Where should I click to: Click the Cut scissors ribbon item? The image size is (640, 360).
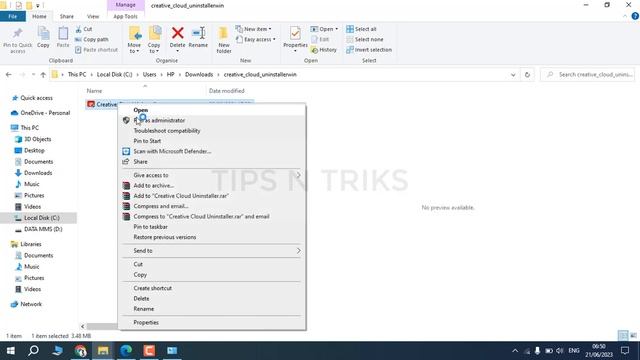pos(84,29)
